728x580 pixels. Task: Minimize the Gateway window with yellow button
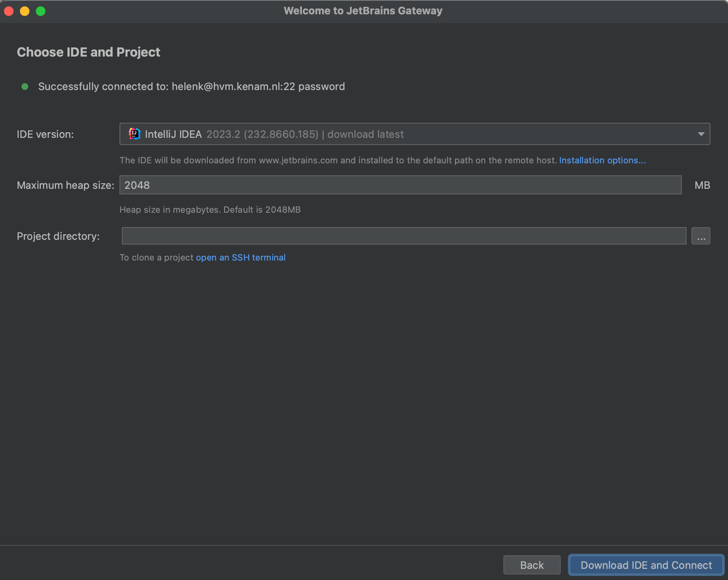[x=25, y=11]
